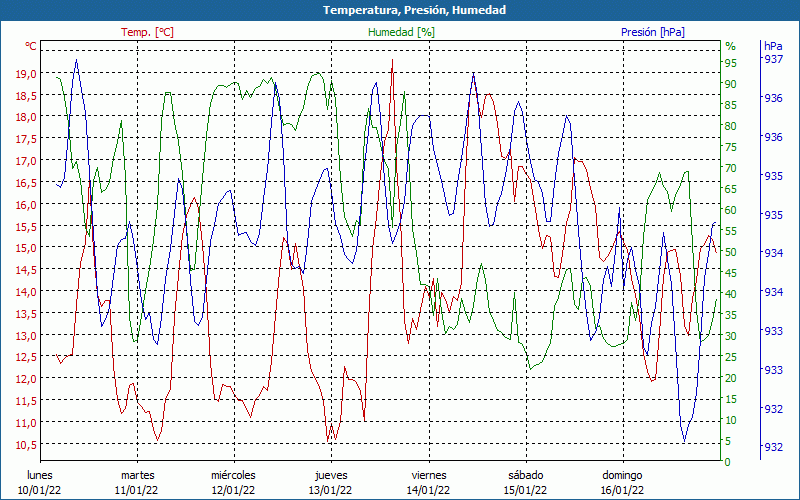The width and height of the screenshot is (800, 500).
Task: Pick the green 80 humidity axis value
Action: (731, 126)
